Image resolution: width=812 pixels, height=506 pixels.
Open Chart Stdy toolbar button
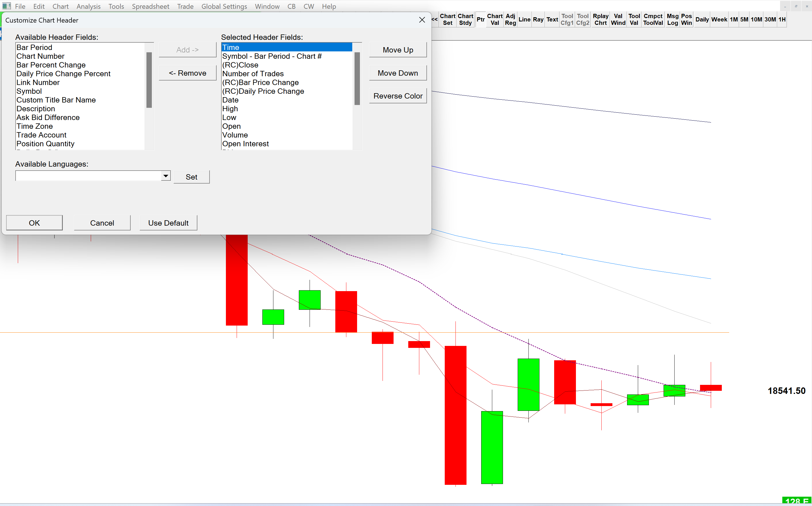coord(465,19)
